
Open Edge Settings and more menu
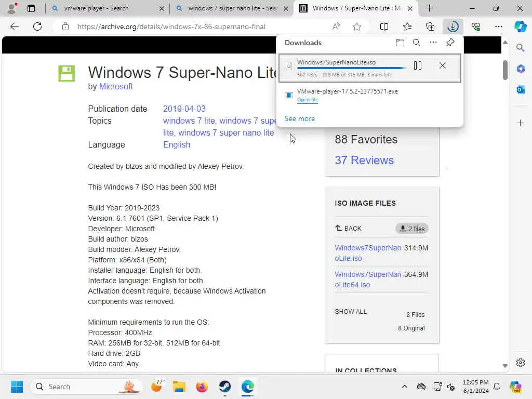pos(498,26)
